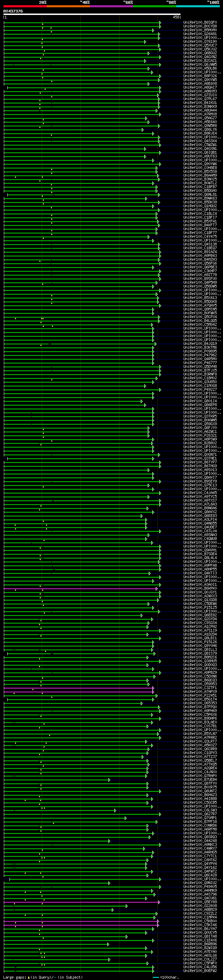Select the purple alignment bar for UniRef100_C5KI46
The image size is (223, 980).
[x=81, y=925]
